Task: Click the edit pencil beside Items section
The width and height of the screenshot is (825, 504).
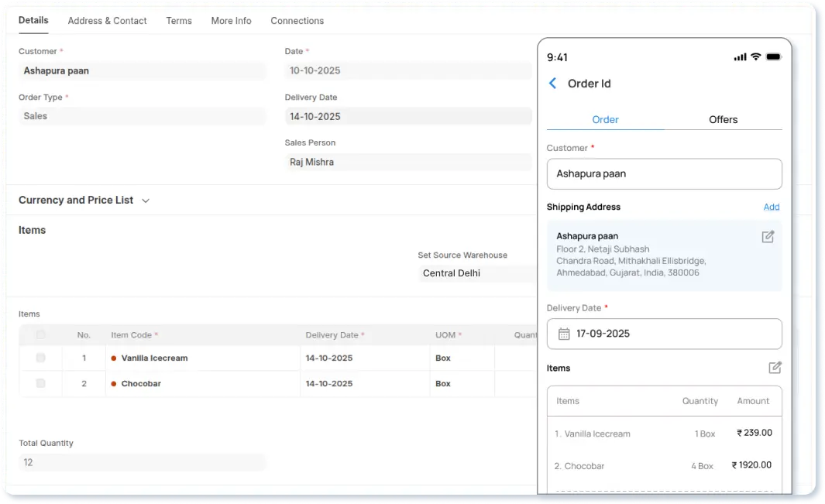Action: (x=775, y=368)
